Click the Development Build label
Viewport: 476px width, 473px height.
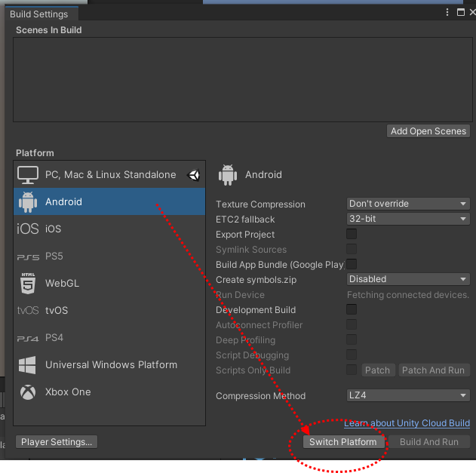click(x=256, y=310)
